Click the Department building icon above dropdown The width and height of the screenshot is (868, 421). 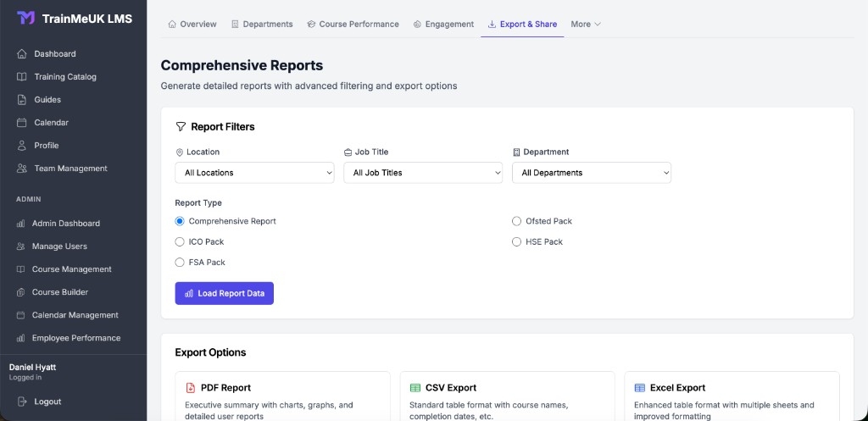pyautogui.click(x=516, y=152)
